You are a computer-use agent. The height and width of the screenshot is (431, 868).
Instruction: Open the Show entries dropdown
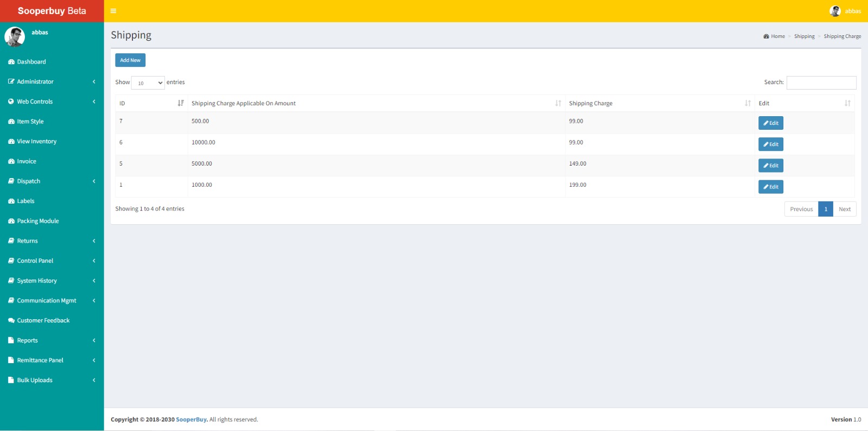148,83
